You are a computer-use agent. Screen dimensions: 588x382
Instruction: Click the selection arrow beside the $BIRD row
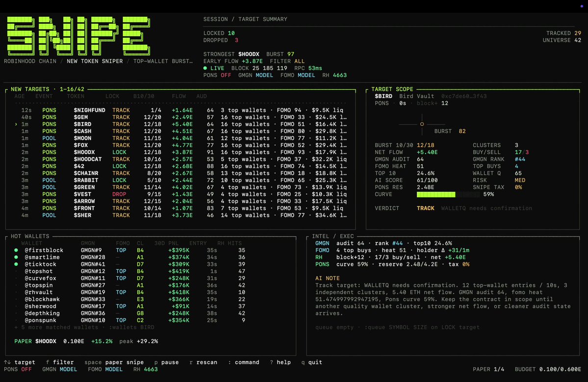coord(16,124)
